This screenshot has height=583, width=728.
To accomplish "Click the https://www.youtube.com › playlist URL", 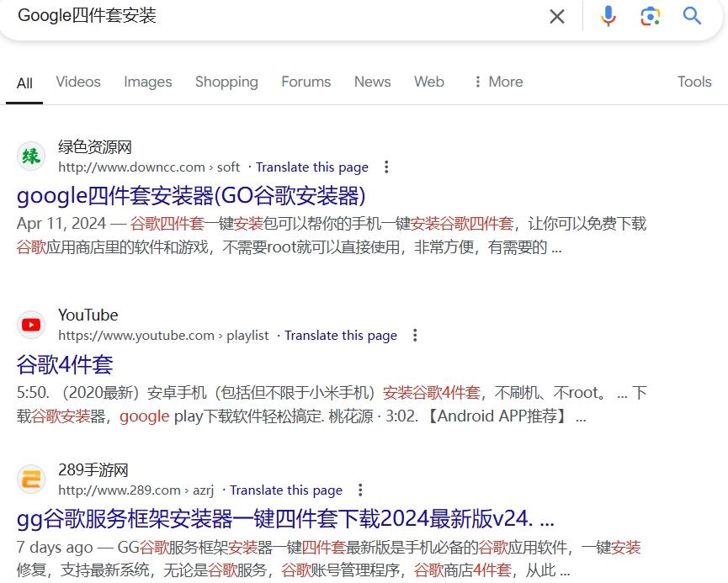I will coord(163,336).
